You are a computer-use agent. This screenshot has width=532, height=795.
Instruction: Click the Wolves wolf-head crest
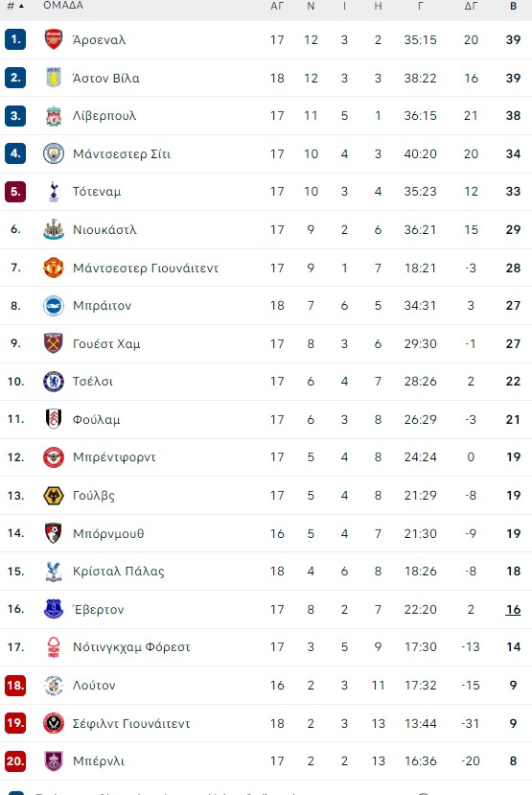coord(54,496)
